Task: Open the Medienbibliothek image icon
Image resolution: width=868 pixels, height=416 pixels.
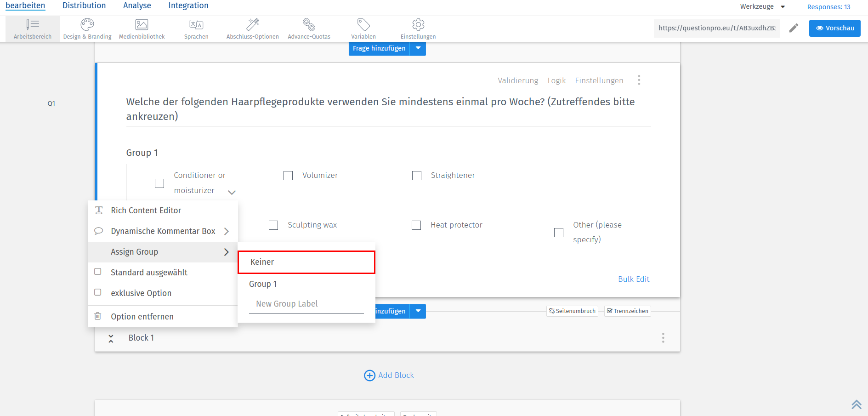Action: point(142,24)
